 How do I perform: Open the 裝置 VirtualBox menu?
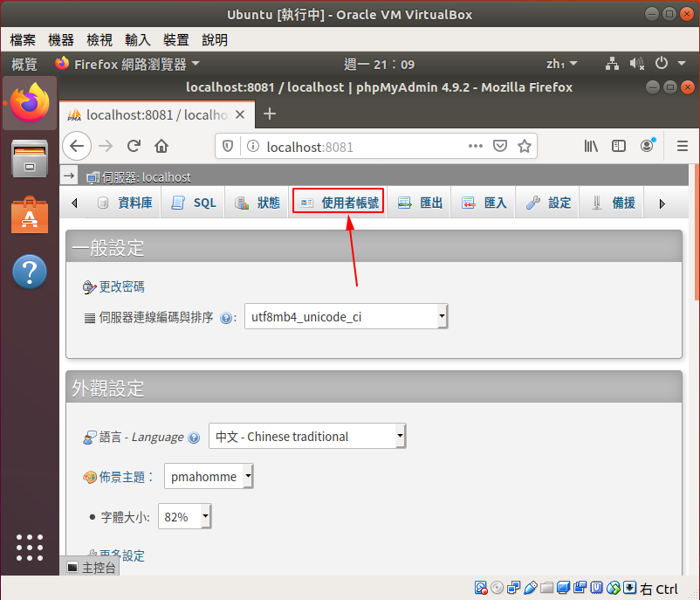(176, 40)
